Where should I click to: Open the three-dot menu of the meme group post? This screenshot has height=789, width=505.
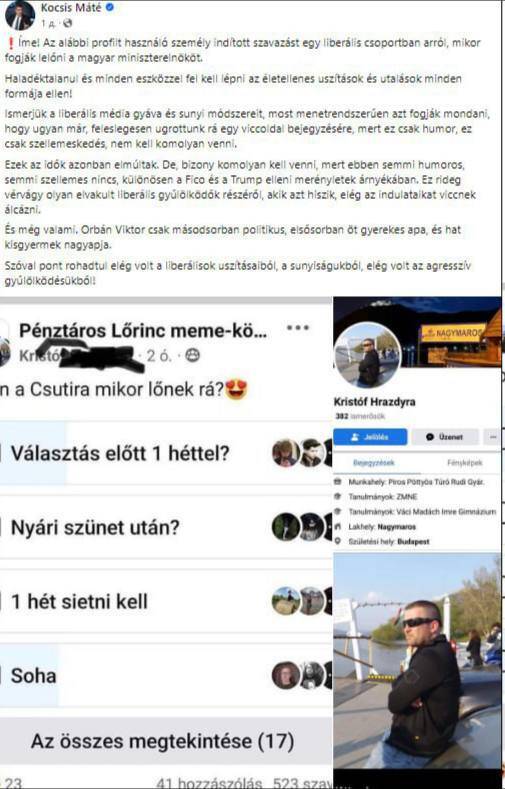coord(298,328)
